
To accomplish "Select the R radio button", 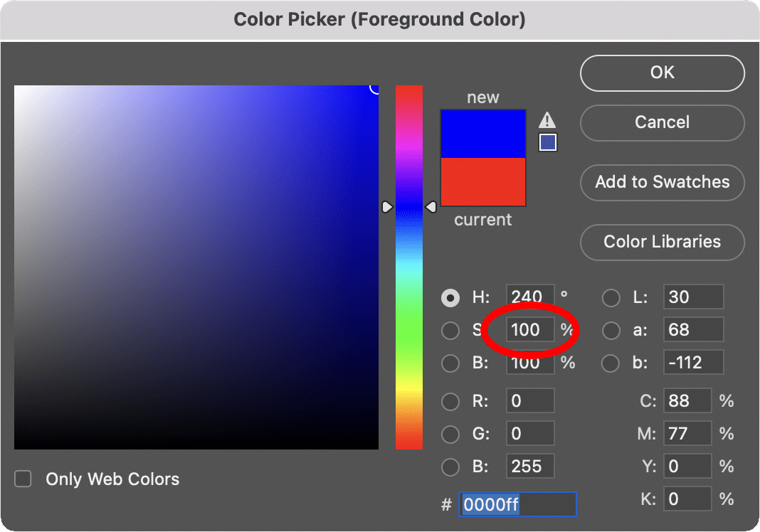I will [450, 400].
